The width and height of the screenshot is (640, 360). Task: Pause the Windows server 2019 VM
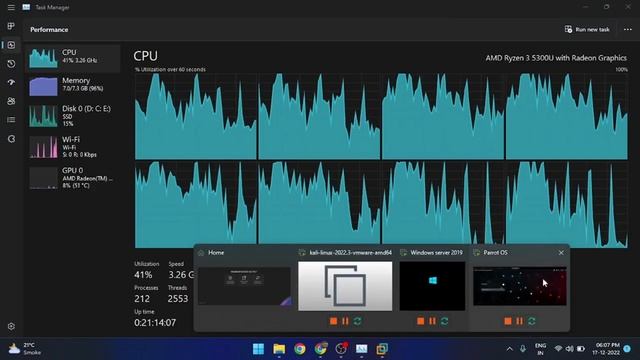[433, 321]
